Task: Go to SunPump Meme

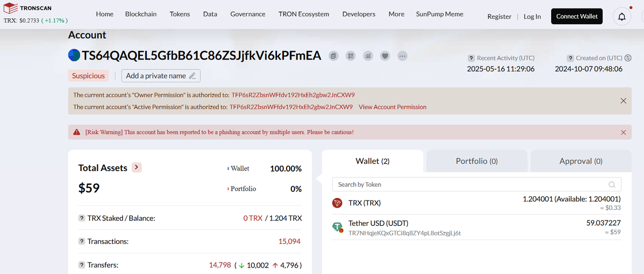Action: 440,14
